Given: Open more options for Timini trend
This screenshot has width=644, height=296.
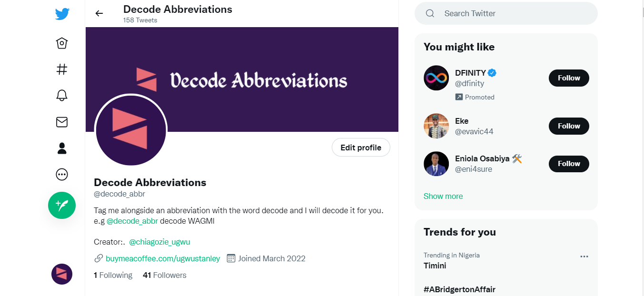Looking at the screenshot, I should pos(585,257).
